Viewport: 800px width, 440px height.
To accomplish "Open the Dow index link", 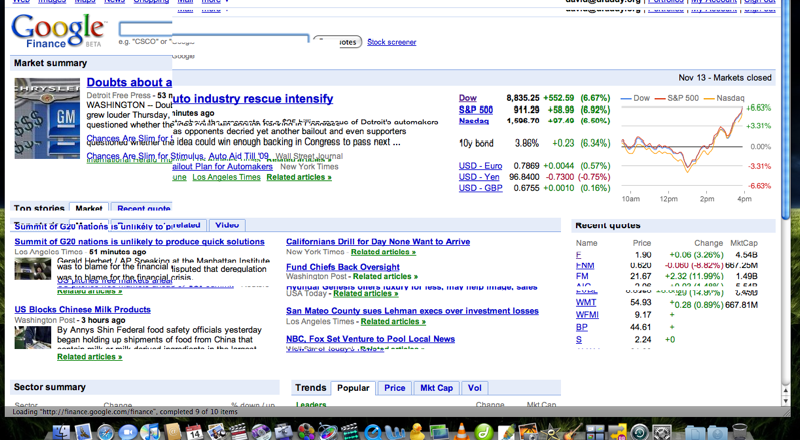I will [x=467, y=98].
